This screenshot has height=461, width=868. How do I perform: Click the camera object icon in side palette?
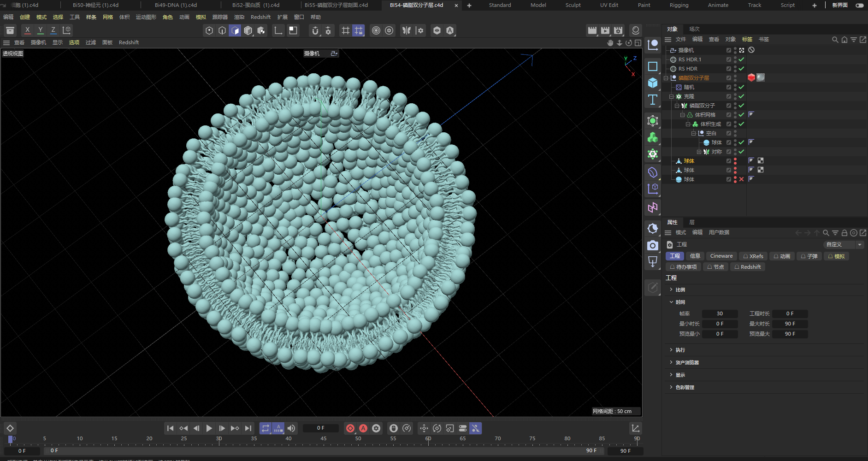pos(653,245)
